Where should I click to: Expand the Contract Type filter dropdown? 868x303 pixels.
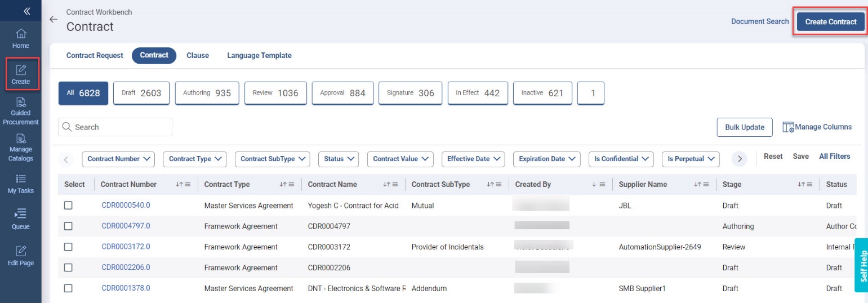tap(194, 159)
